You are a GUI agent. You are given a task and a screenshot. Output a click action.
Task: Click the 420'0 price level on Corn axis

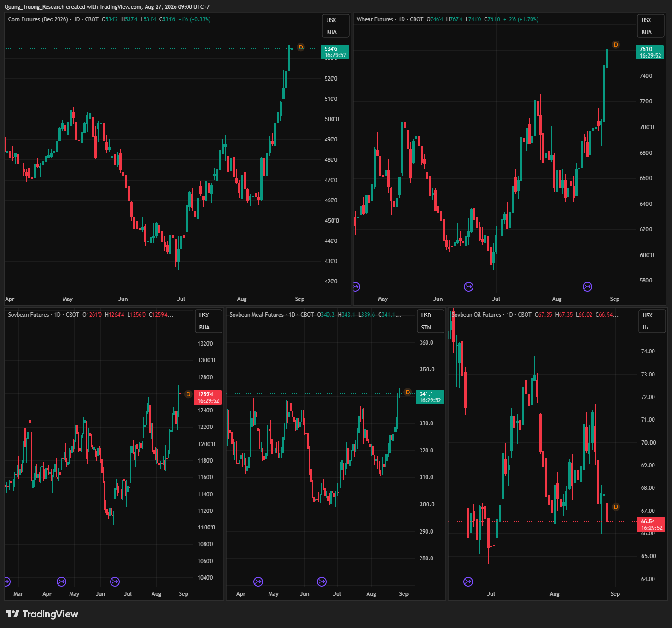point(331,282)
